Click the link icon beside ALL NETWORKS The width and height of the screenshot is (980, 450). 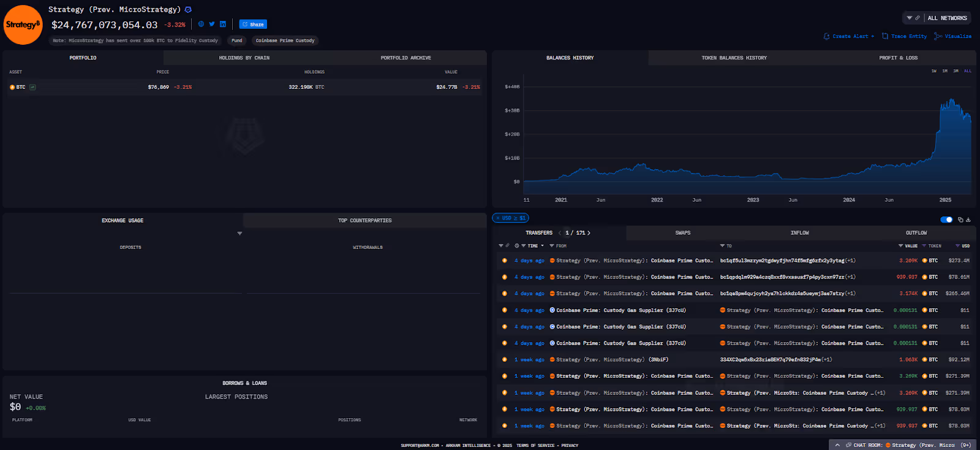click(918, 18)
